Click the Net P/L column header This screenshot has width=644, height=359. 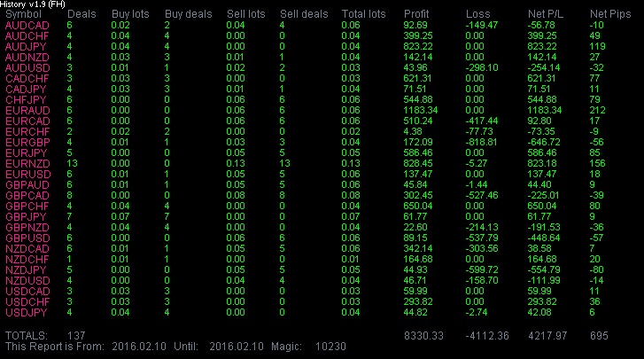point(546,14)
